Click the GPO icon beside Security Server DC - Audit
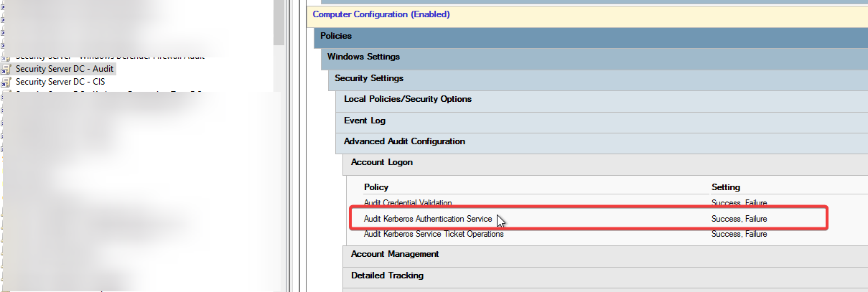This screenshot has height=292, width=868. click(6, 69)
